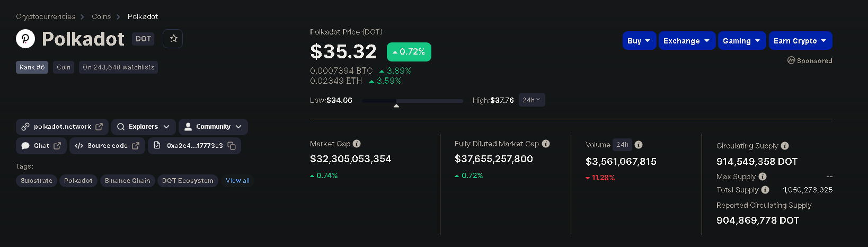Open the Gaming dropdown menu
The height and width of the screenshot is (247, 868).
click(742, 41)
